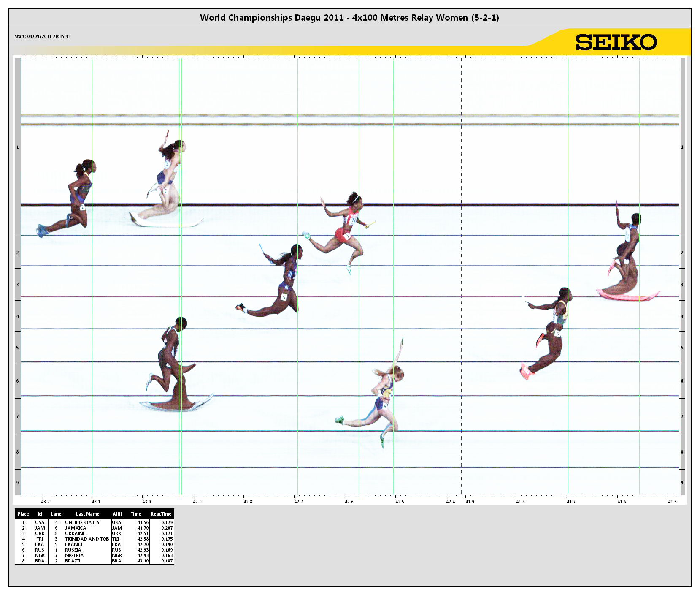
Task: Click the SEIKO logo
Action: [x=616, y=42]
